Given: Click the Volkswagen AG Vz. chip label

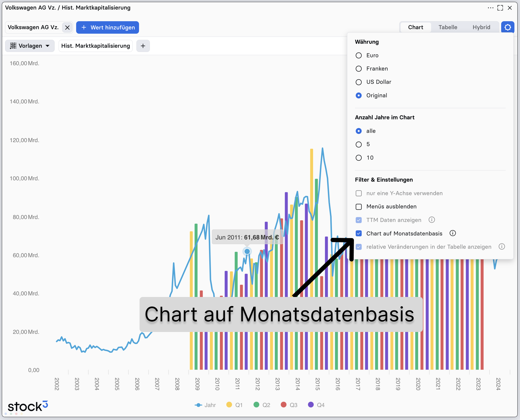Looking at the screenshot, I should tap(33, 28).
